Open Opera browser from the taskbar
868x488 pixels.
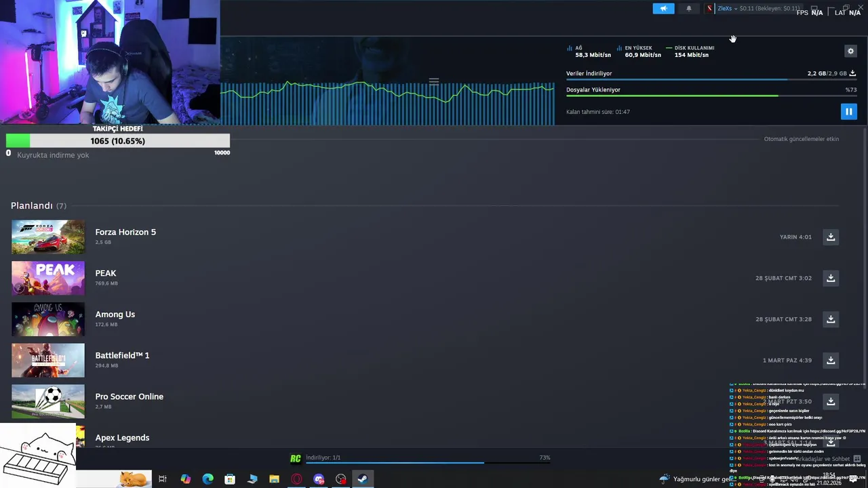[296, 479]
